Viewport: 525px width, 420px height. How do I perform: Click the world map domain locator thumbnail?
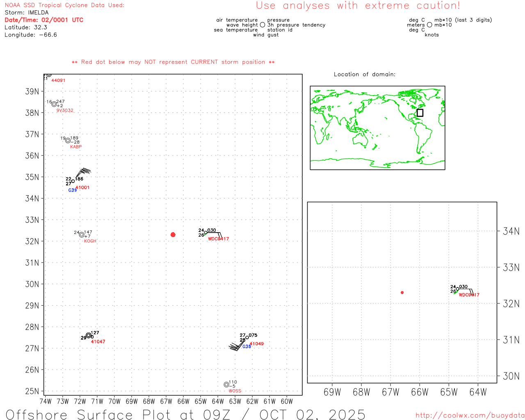377,128
